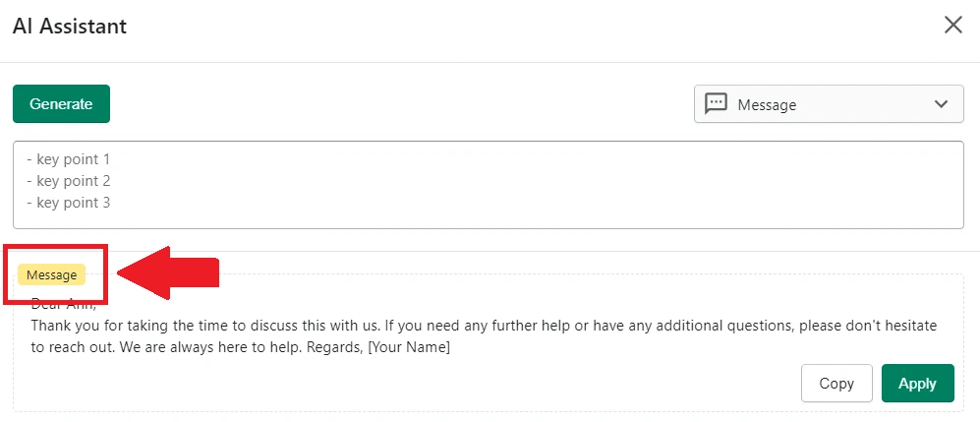Click the AI Assistant title

70,26
